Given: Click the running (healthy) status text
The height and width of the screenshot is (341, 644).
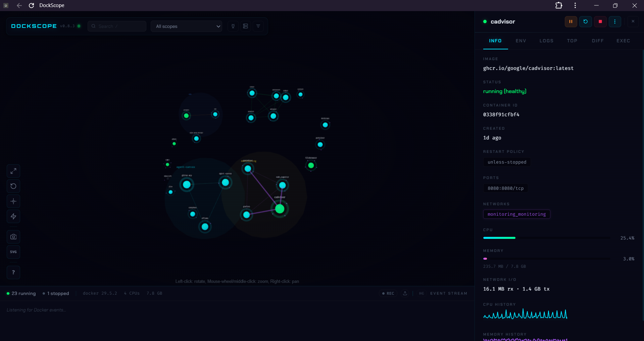Looking at the screenshot, I should pyautogui.click(x=505, y=91).
